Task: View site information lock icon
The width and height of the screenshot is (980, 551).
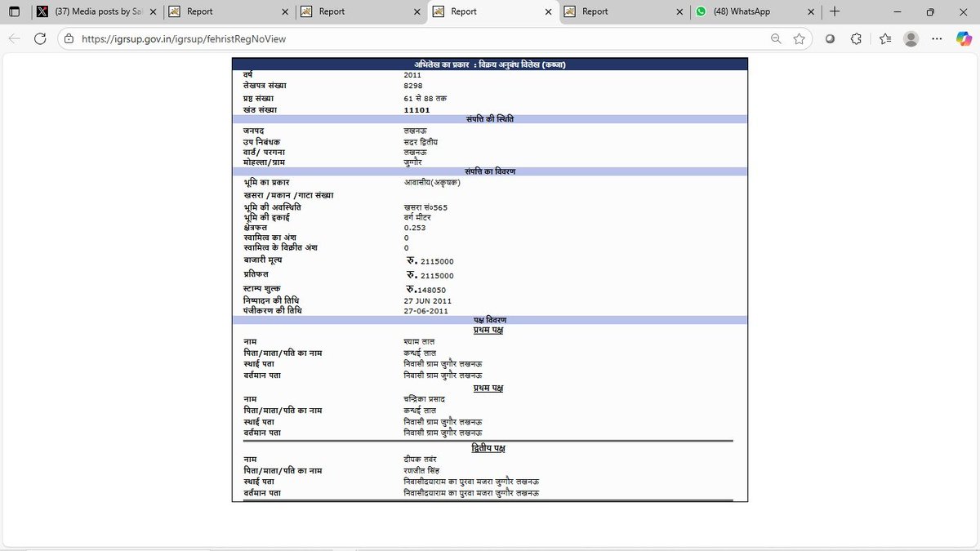Action: (69, 38)
